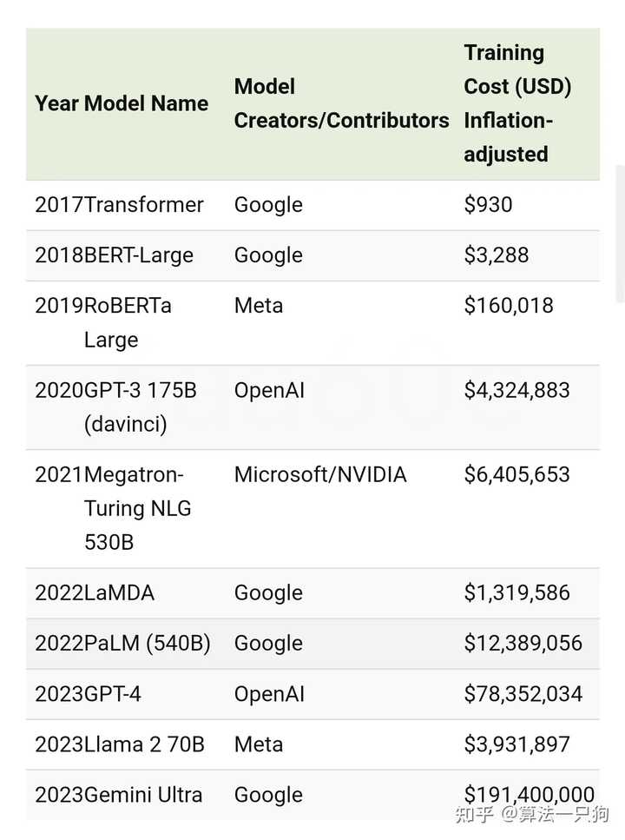
Task: Click the Llama 2 70B model cell
Action: pyautogui.click(x=144, y=744)
